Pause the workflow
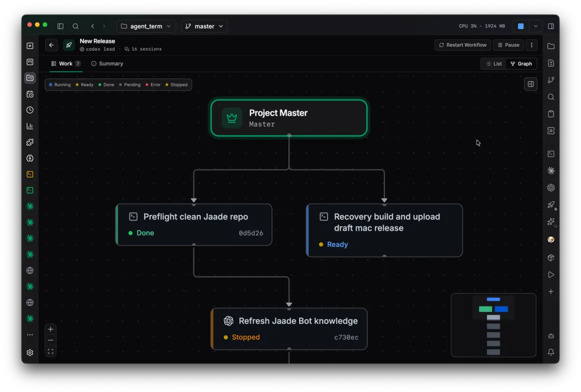Viewport: 581px width, 392px height. click(x=508, y=45)
